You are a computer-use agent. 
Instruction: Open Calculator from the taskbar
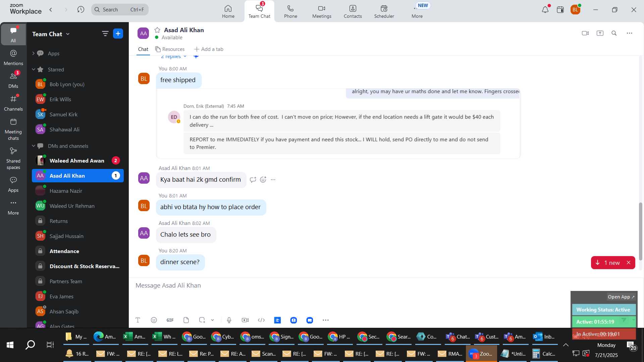coord(544,354)
